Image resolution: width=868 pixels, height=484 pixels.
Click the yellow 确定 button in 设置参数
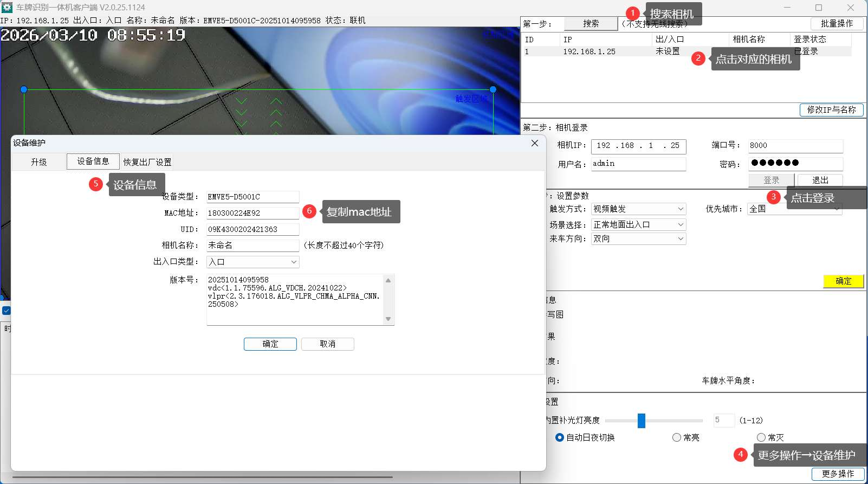tap(843, 281)
